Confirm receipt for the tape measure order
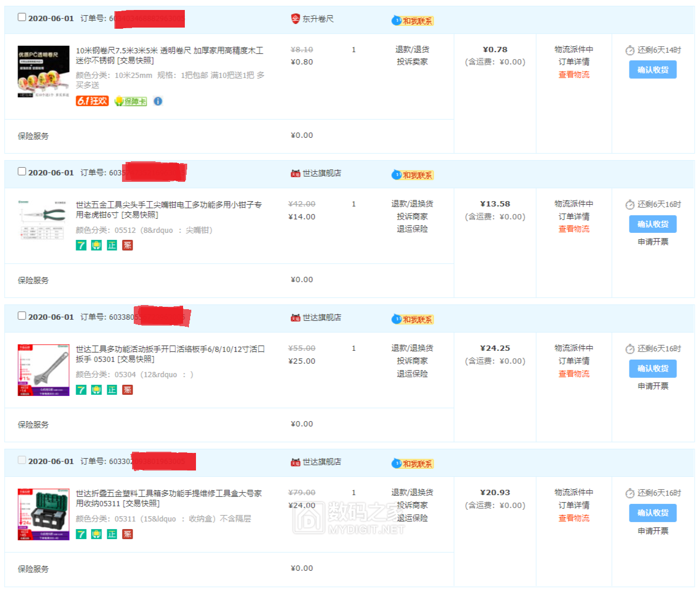This screenshot has width=700, height=589. 652,69
